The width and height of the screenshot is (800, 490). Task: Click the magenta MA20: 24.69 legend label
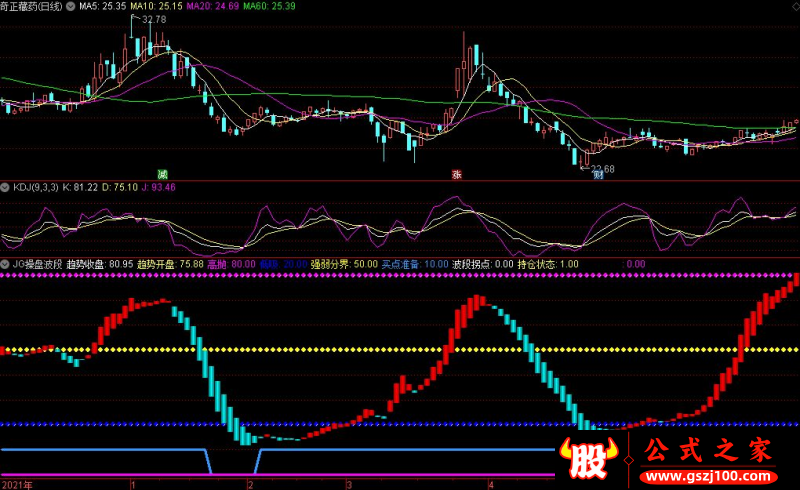[x=213, y=6]
